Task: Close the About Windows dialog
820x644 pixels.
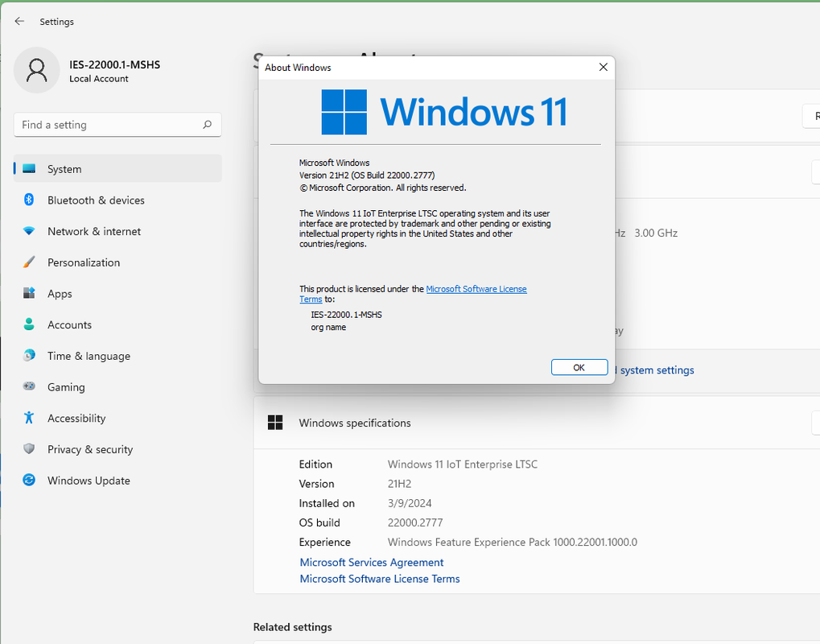Action: (x=603, y=67)
